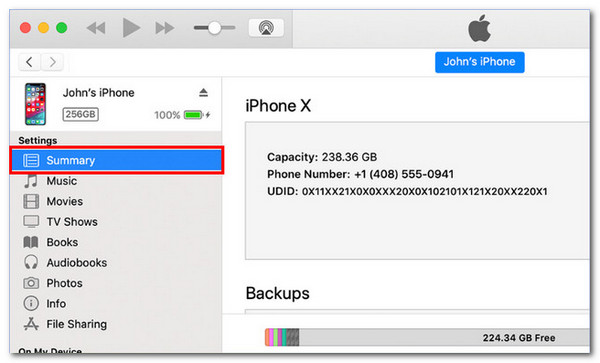This screenshot has width=600, height=363.
Task: Click the TV Shows monitor icon
Action: click(x=31, y=221)
